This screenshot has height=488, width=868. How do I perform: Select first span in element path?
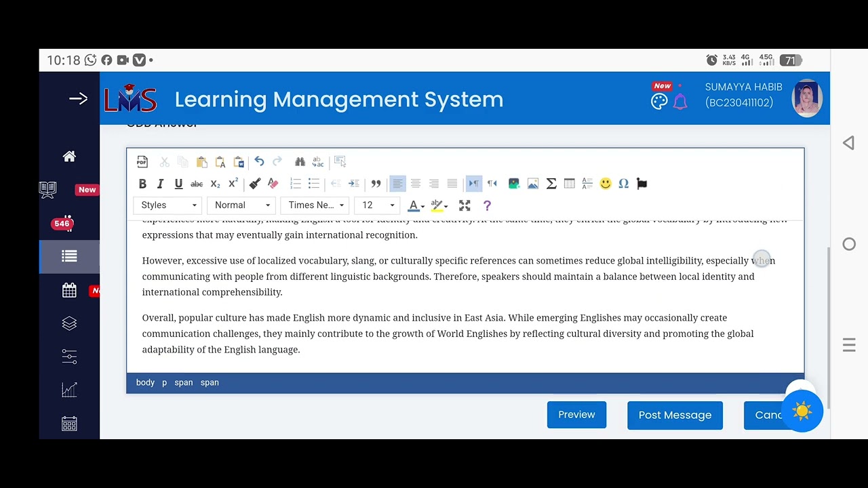184,383
